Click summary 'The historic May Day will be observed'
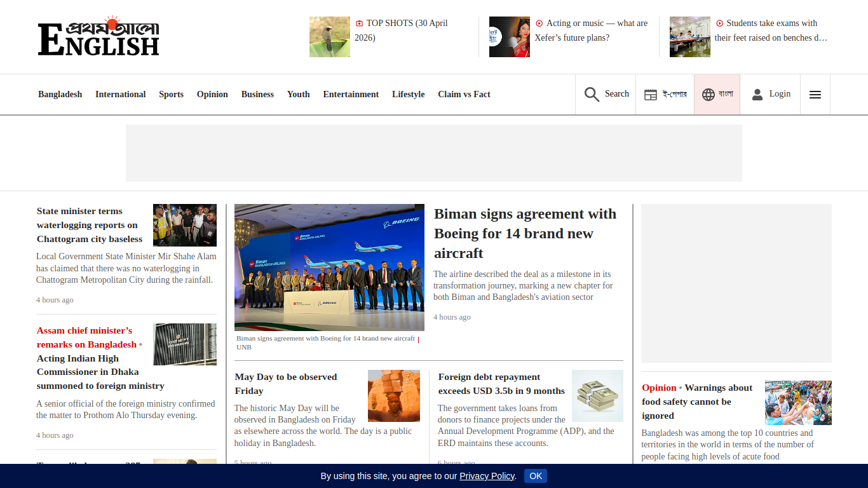 coord(323,426)
